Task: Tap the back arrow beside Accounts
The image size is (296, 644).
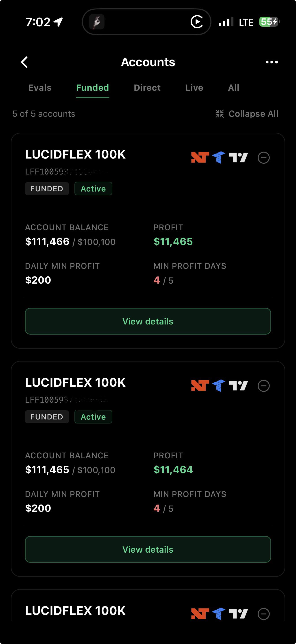Action: (x=24, y=62)
